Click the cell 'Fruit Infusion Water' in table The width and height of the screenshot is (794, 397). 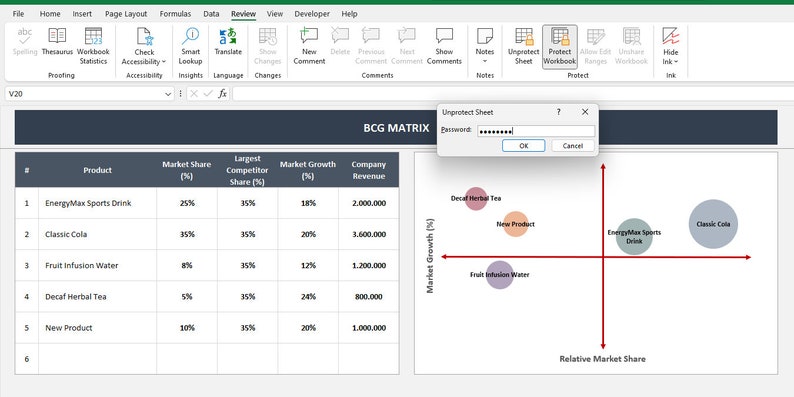pos(97,265)
